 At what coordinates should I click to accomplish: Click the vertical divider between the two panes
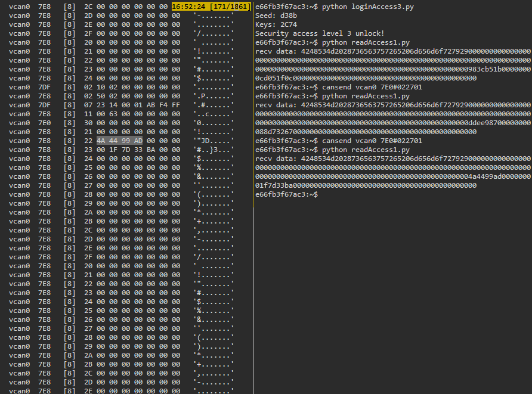pyautogui.click(x=253, y=238)
